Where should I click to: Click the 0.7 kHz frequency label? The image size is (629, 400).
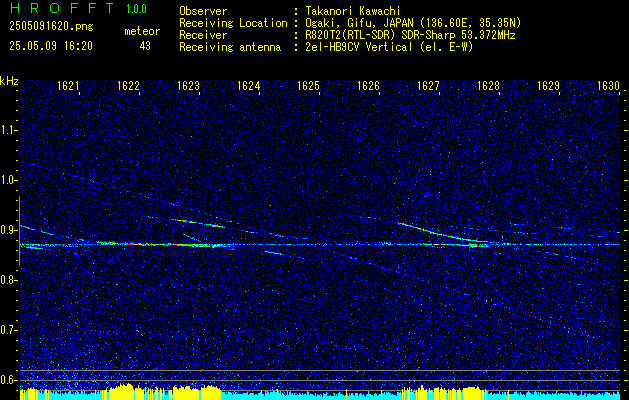point(8,330)
